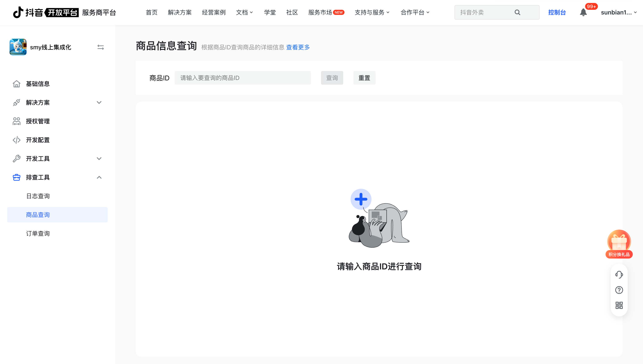Open the 文档 dropdown in top navigation
643x364 pixels.
(244, 13)
